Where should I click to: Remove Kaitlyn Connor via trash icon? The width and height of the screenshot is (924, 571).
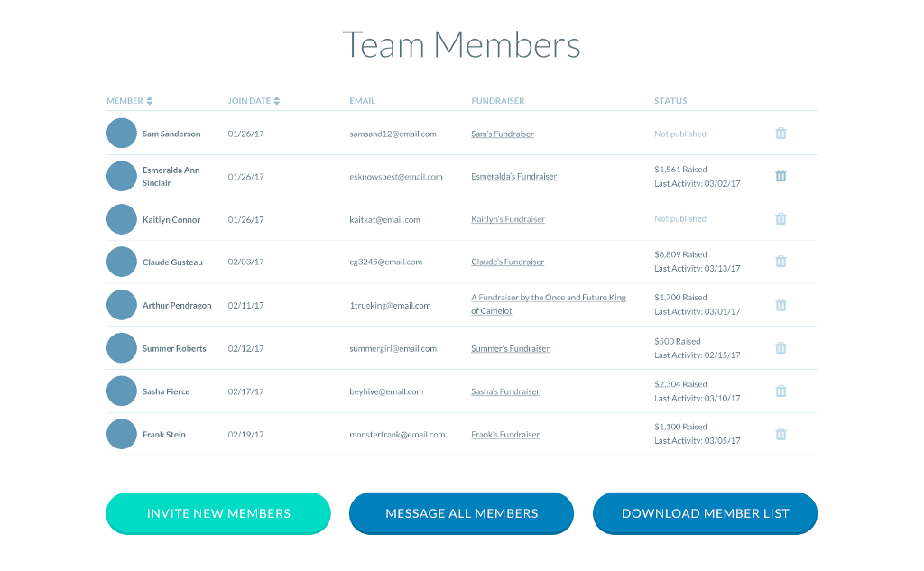click(x=781, y=218)
